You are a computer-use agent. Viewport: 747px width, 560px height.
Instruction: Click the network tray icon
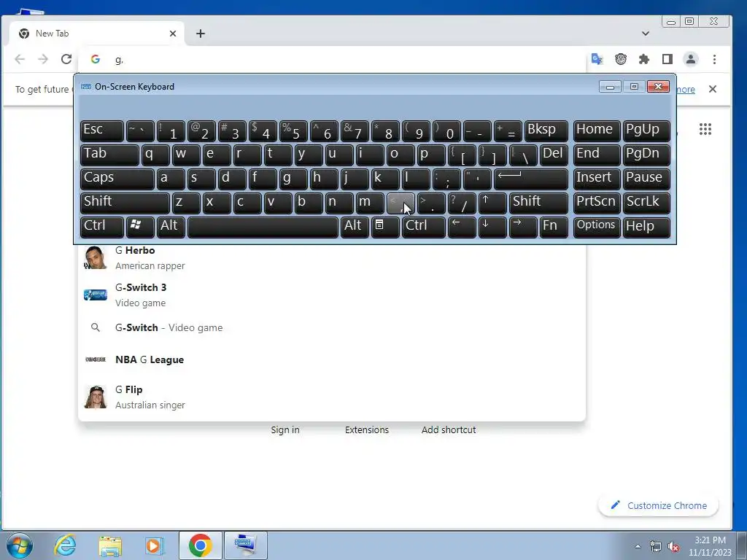pyautogui.click(x=656, y=547)
